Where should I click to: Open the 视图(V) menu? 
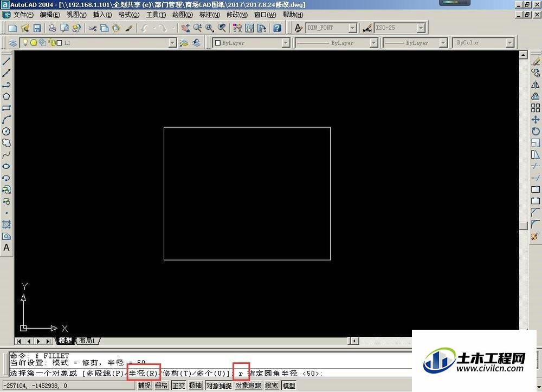coord(76,15)
